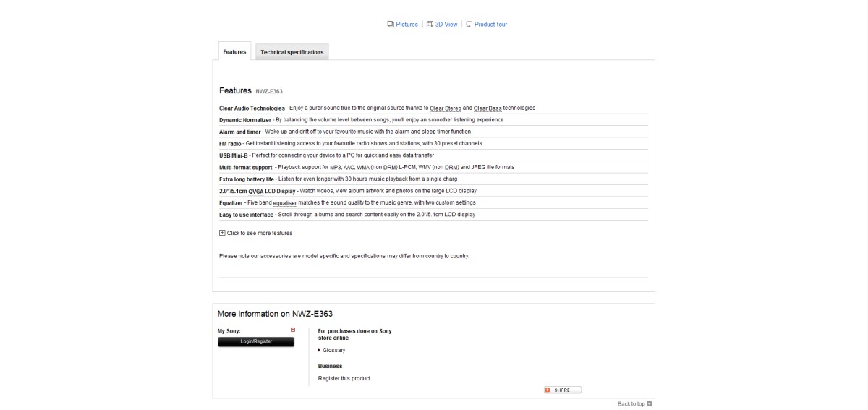Click the 3D View cube icon

pos(430,25)
